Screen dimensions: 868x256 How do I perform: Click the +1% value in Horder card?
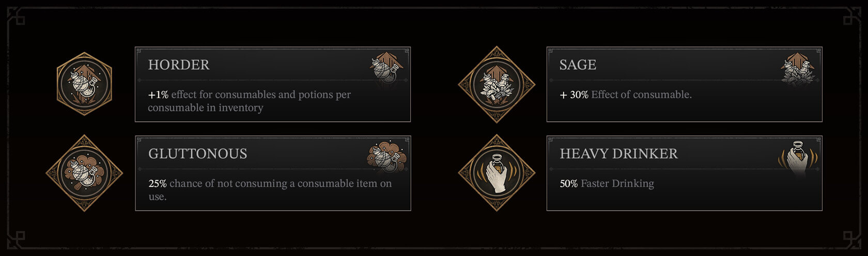point(158,95)
